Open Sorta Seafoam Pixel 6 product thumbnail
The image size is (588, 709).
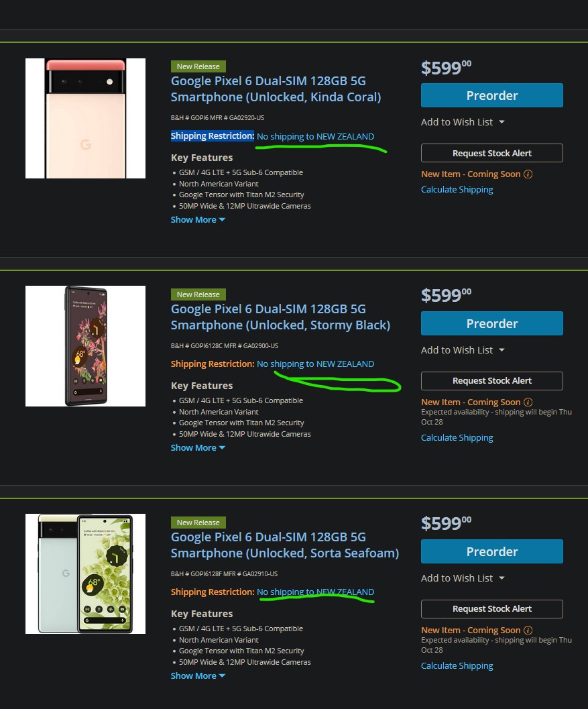85,574
